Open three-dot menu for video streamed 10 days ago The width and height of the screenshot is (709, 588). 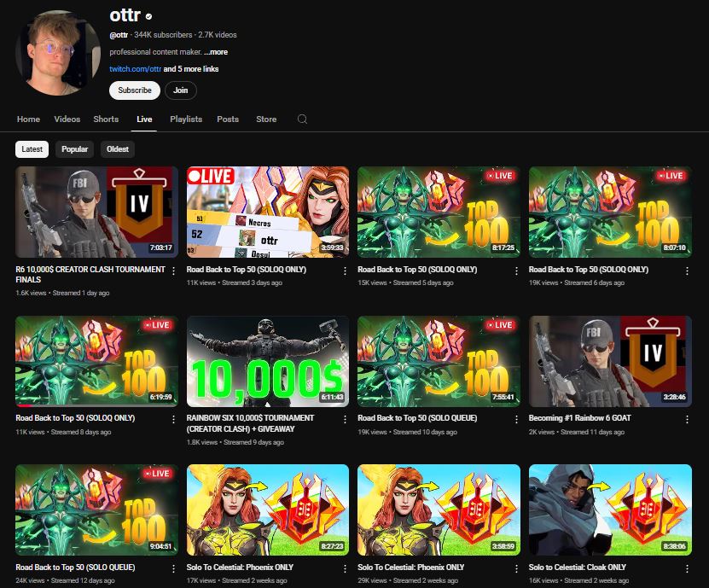pyautogui.click(x=516, y=419)
